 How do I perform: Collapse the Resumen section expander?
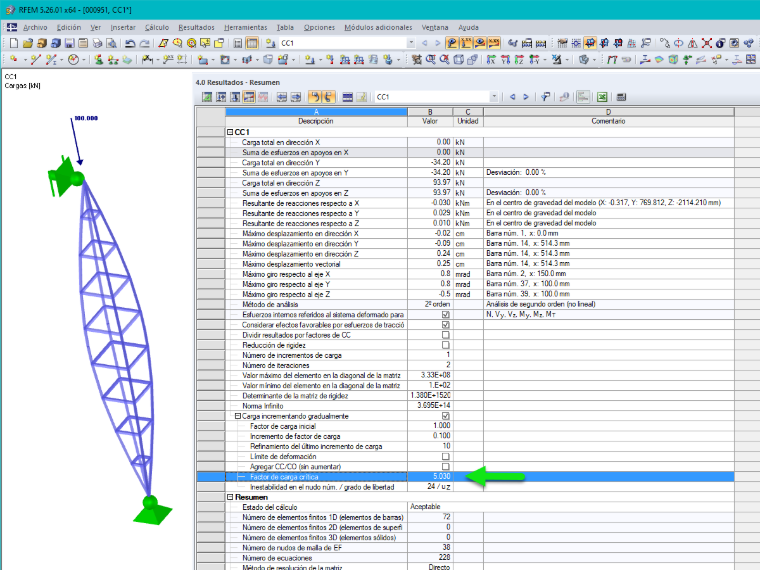coord(230,497)
